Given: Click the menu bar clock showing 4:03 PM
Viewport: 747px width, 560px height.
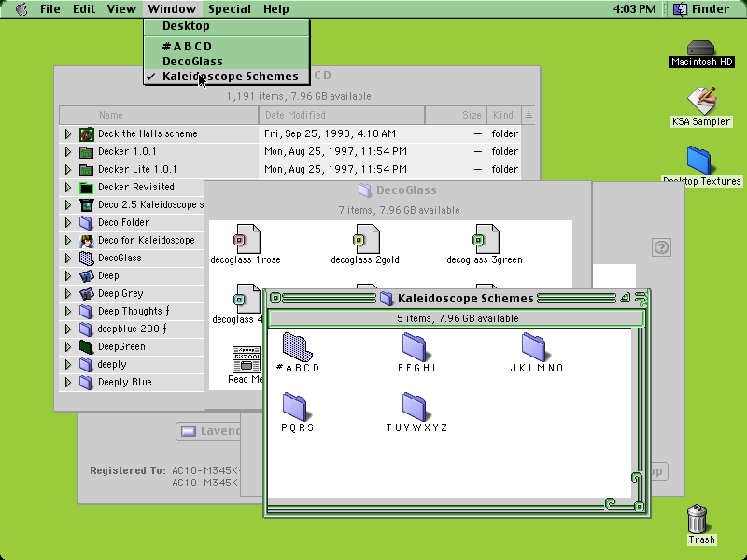Looking at the screenshot, I should point(635,9).
